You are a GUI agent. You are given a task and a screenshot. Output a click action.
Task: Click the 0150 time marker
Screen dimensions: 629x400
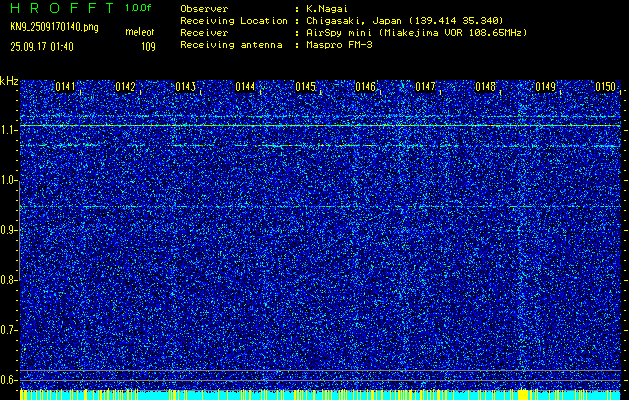click(x=605, y=87)
